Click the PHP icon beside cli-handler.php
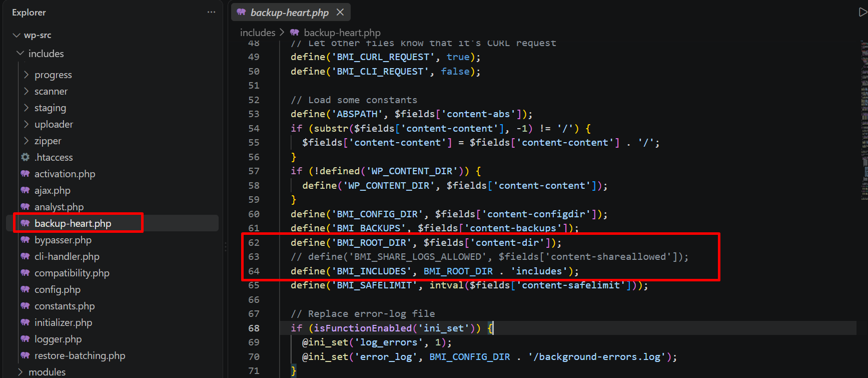The image size is (868, 378). point(26,256)
